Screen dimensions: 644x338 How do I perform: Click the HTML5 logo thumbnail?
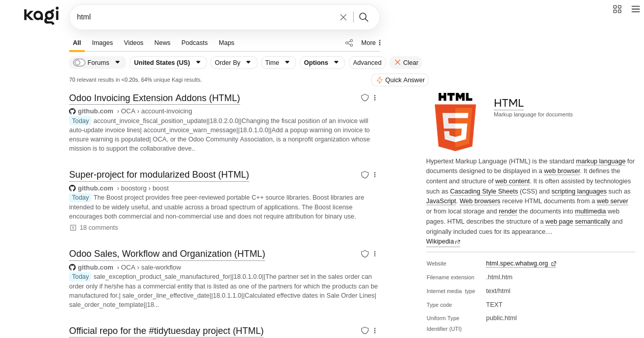pyautogui.click(x=455, y=122)
